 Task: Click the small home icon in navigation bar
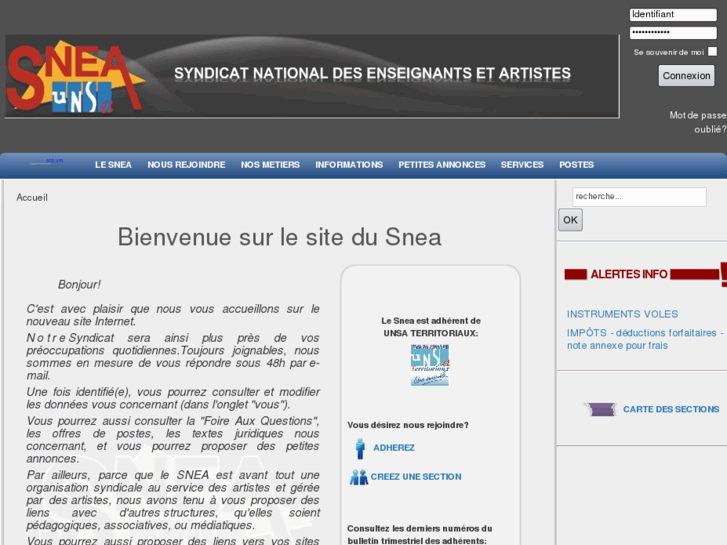click(x=47, y=162)
